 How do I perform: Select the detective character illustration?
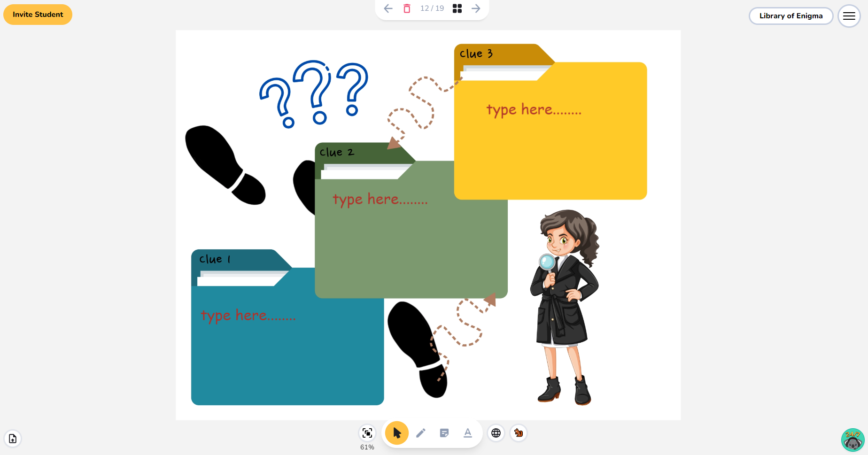(564, 305)
